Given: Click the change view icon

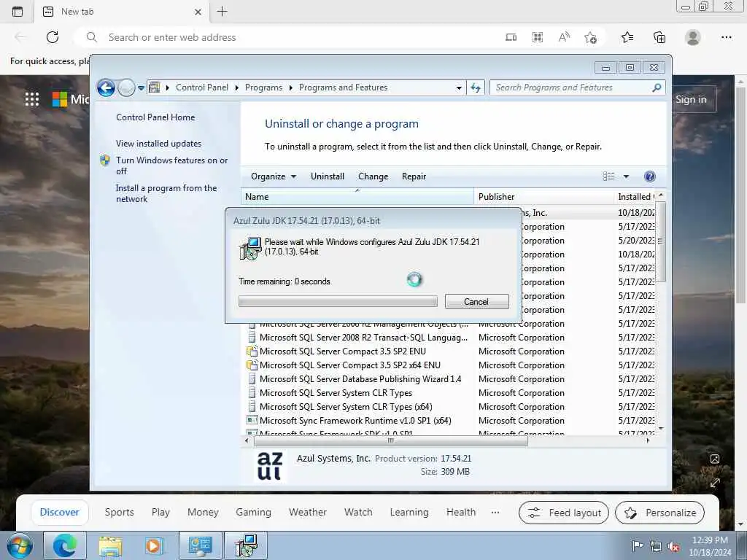Looking at the screenshot, I should pos(609,176).
